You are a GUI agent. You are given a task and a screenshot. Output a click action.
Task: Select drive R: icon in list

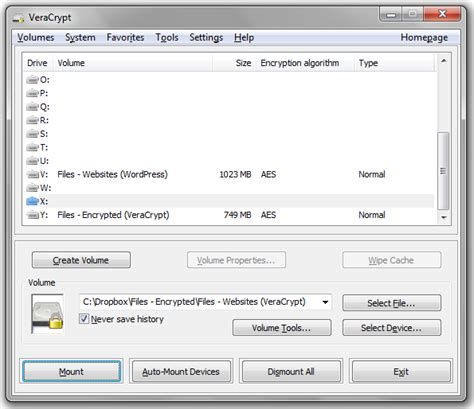point(32,120)
